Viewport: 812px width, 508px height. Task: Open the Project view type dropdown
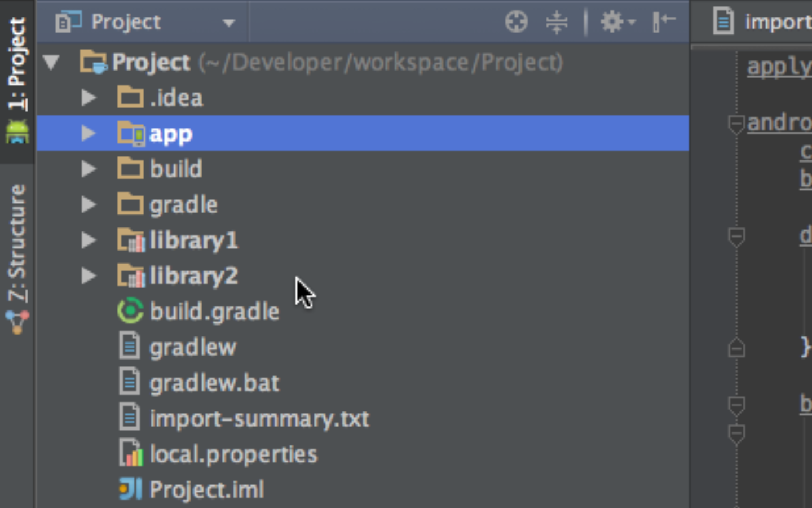228,23
